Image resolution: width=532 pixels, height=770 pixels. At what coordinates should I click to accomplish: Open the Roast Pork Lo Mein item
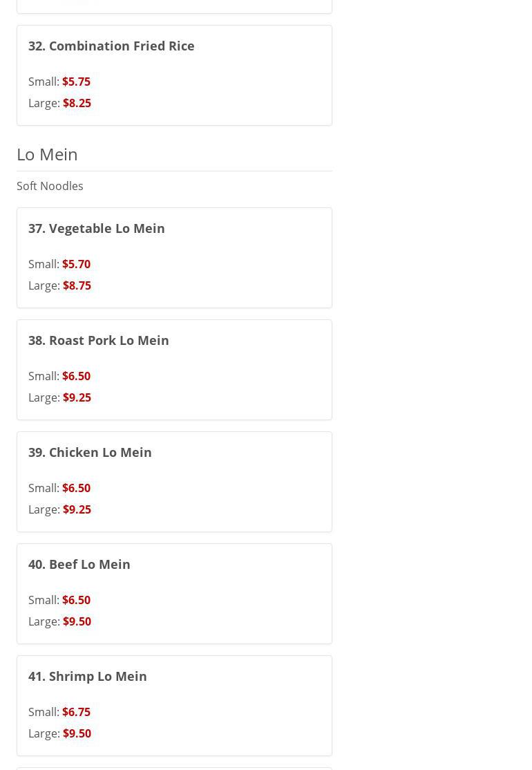point(99,340)
